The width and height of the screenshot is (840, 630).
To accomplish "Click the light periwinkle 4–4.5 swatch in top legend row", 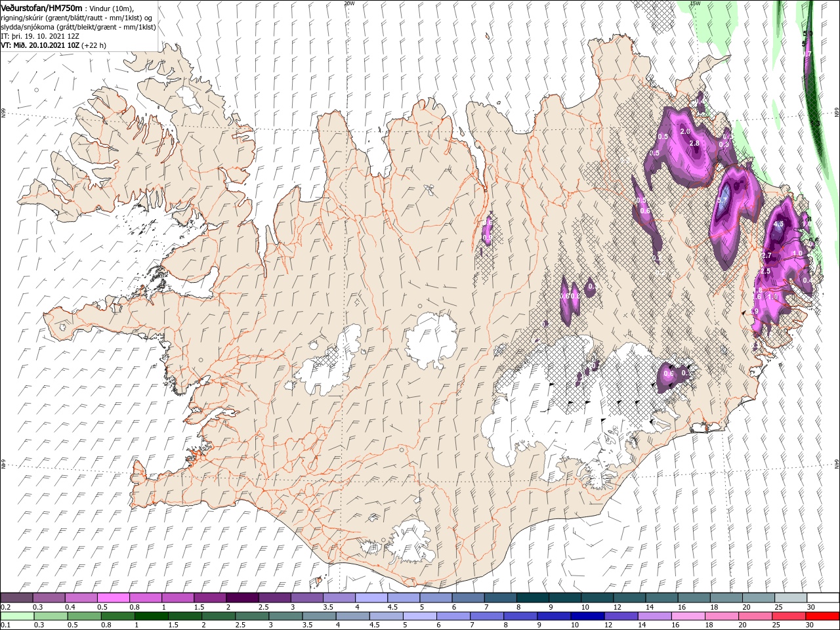I will [x=371, y=598].
